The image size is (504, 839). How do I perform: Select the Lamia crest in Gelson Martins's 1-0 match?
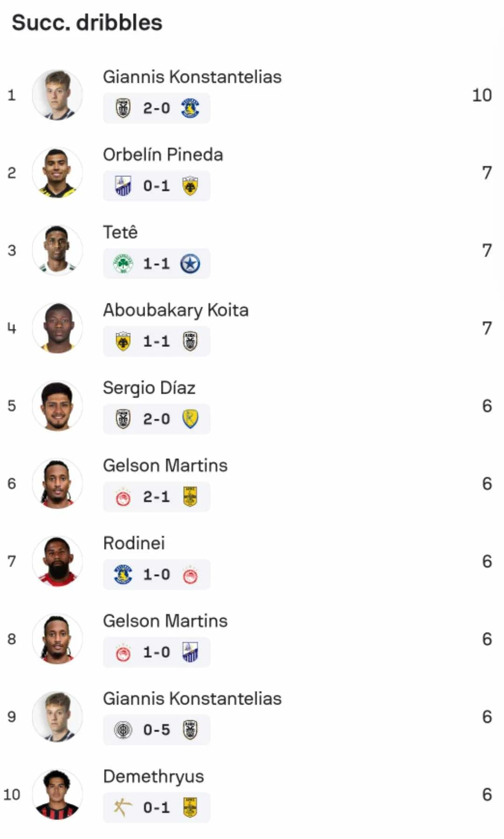point(189,652)
